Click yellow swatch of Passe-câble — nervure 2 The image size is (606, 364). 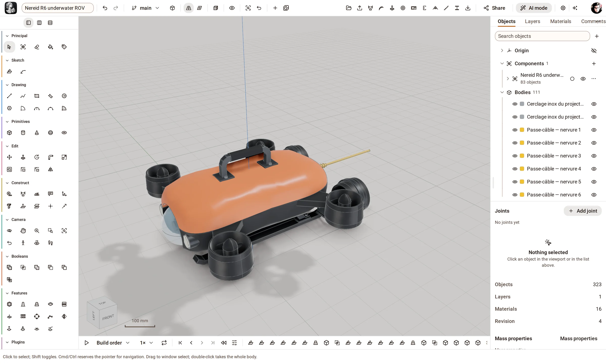pos(522,143)
